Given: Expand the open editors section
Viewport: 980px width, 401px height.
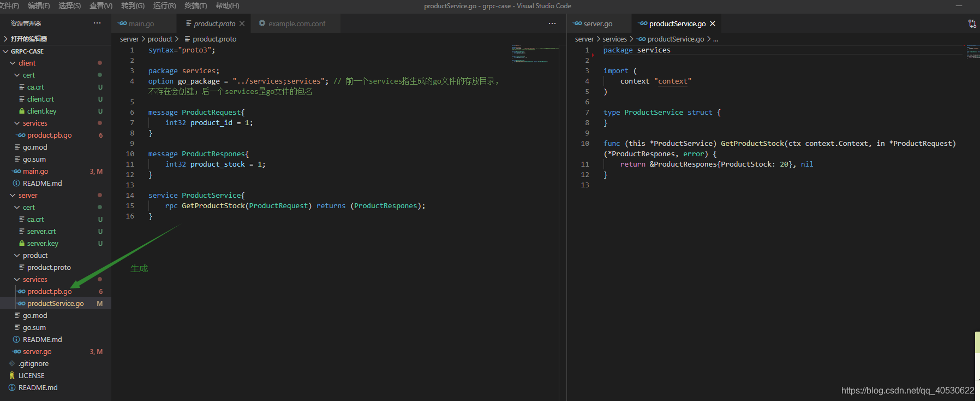Looking at the screenshot, I should (5, 39).
